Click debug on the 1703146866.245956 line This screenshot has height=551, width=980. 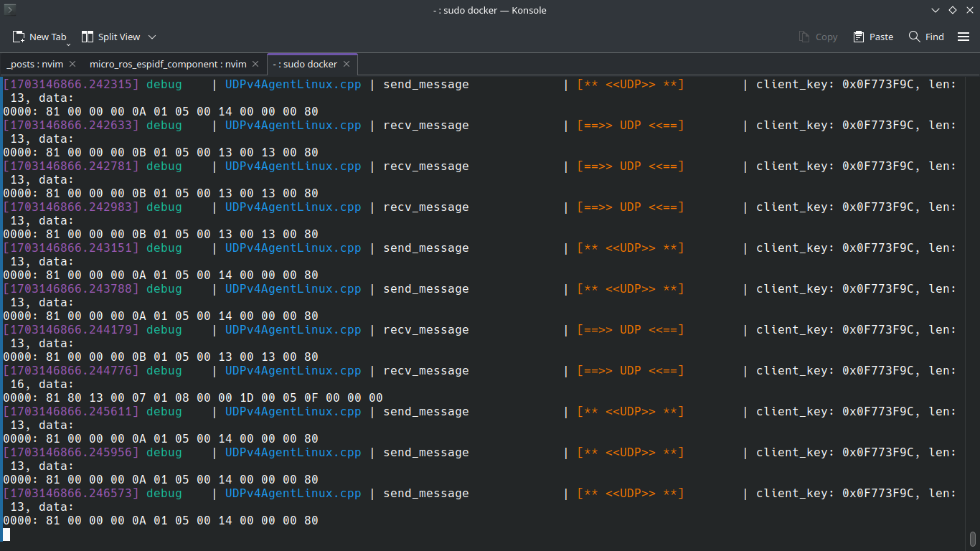coord(164,452)
